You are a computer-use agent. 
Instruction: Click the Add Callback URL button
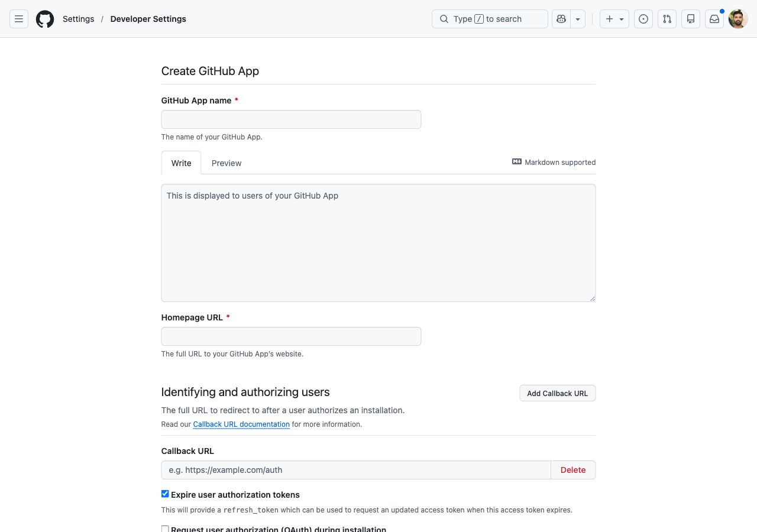558,393
